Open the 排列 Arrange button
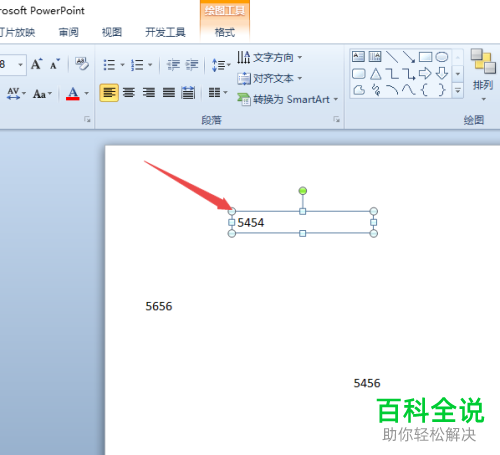This screenshot has height=455, width=500. click(x=483, y=75)
